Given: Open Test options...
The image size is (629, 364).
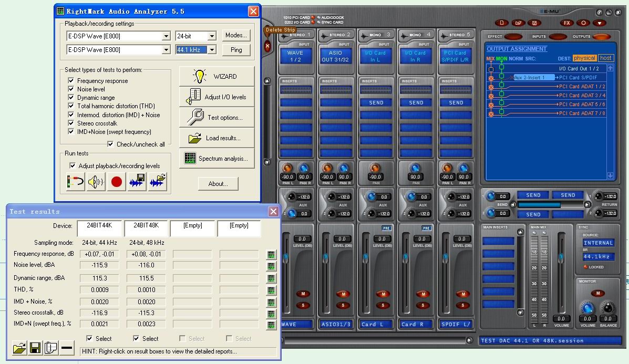Looking at the screenshot, I should tap(216, 118).
